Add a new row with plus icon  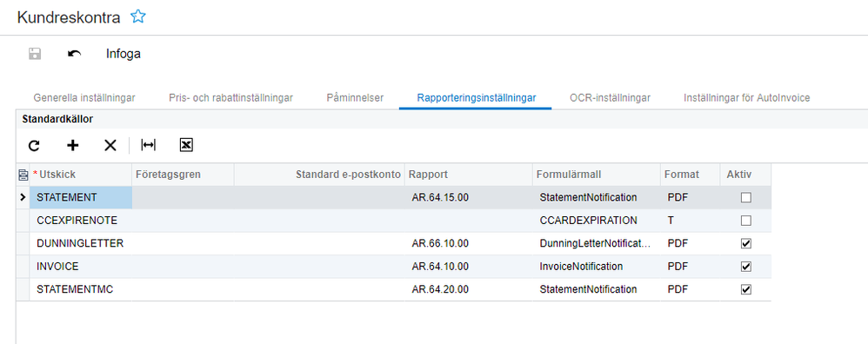[x=72, y=145]
